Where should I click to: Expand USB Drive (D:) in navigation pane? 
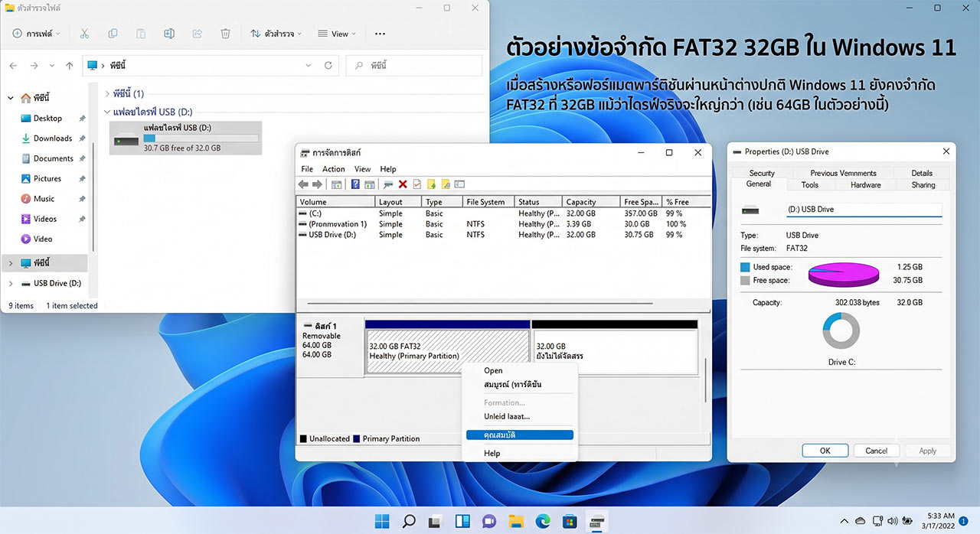[11, 283]
